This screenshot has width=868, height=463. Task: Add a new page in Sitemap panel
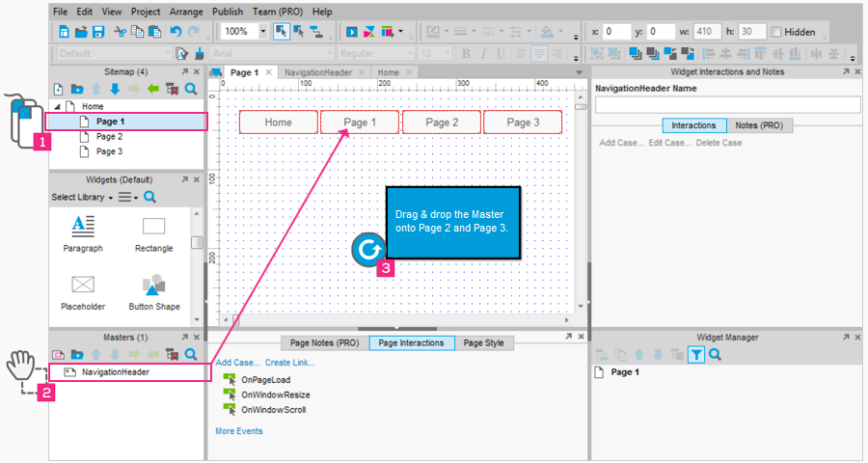58,89
